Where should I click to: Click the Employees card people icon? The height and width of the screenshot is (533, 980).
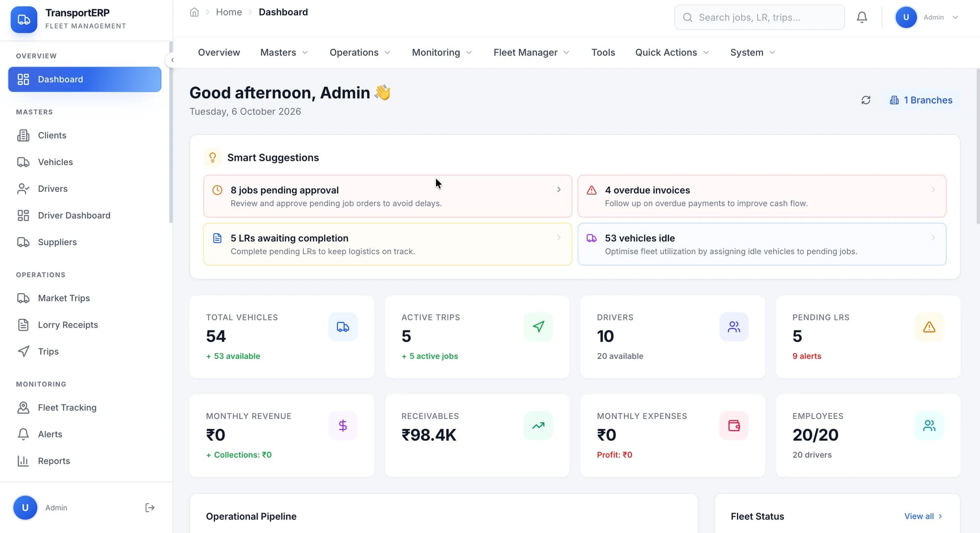(929, 426)
